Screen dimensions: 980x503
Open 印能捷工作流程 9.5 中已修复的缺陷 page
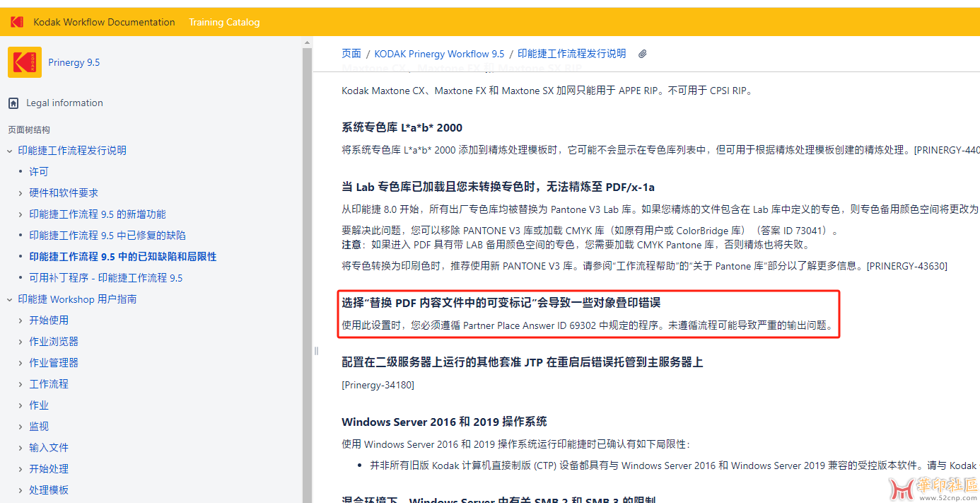[107, 236]
